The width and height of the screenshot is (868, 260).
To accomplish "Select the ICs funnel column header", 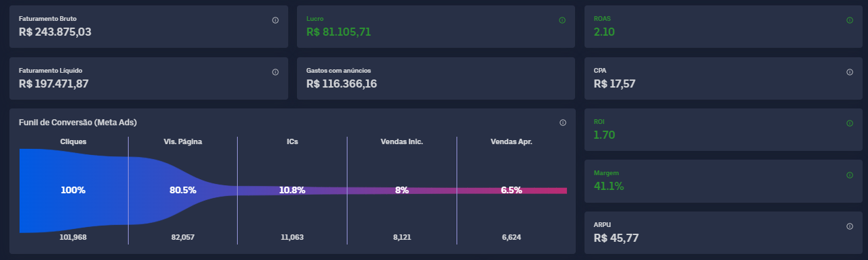I will [x=292, y=142].
